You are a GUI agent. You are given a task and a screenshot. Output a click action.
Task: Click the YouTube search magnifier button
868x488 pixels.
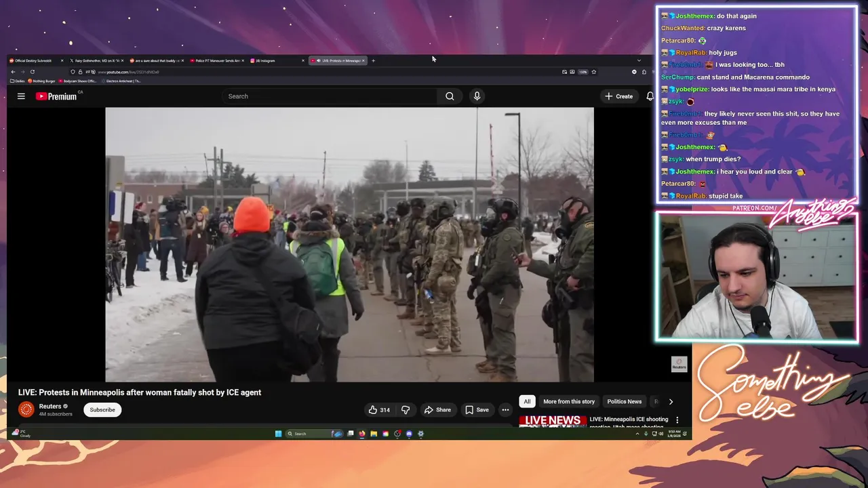point(450,96)
